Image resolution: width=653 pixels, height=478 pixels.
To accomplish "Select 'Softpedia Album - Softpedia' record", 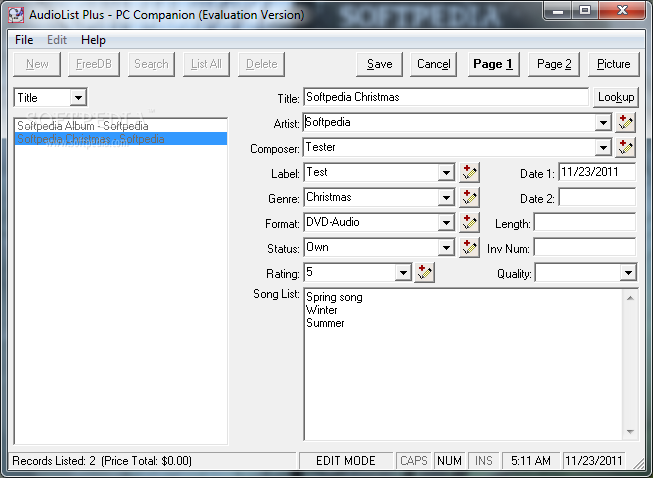I will [x=121, y=126].
